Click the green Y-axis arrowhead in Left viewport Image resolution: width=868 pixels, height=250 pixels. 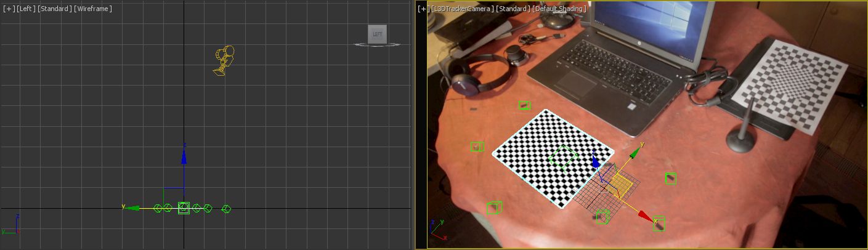pyautogui.click(x=129, y=208)
